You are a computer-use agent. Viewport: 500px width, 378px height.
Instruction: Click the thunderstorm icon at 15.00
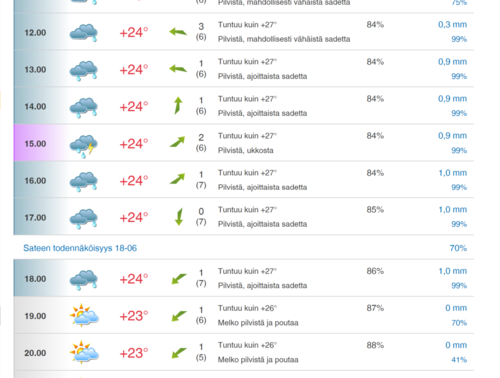click(x=84, y=146)
